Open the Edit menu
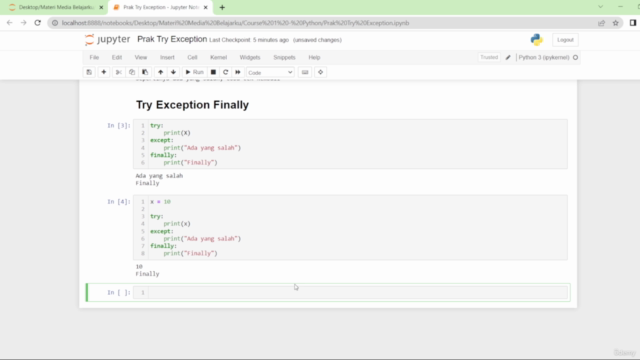 point(117,58)
